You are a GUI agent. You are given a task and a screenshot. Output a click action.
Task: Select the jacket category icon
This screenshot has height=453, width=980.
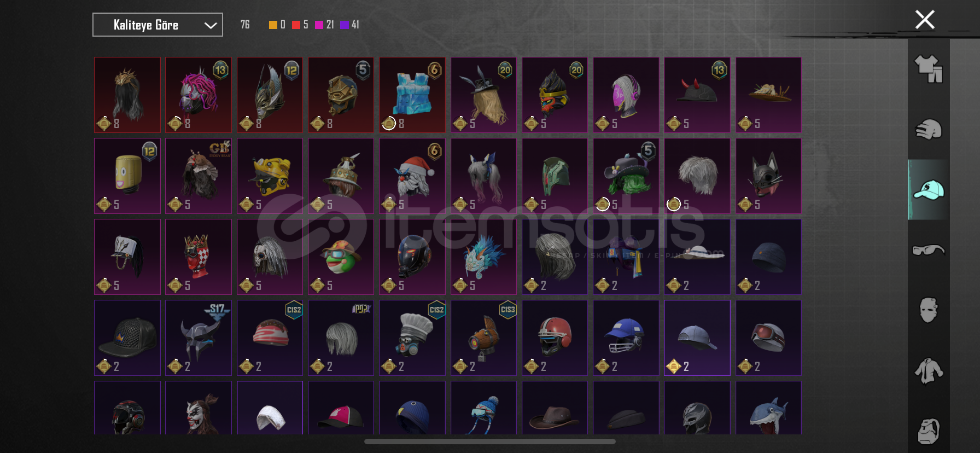point(929,371)
